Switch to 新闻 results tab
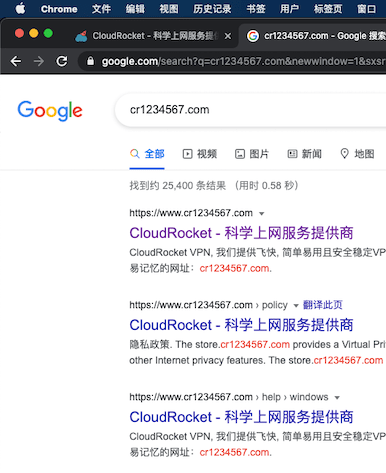Image resolution: width=386 pixels, height=473 pixels. coord(304,154)
